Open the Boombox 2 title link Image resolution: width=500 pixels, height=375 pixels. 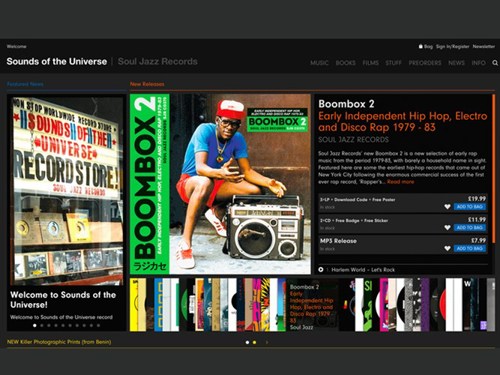pos(346,104)
